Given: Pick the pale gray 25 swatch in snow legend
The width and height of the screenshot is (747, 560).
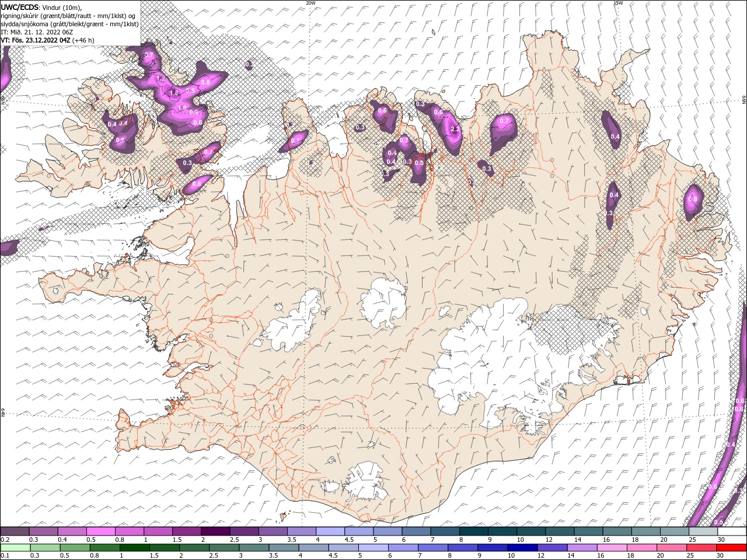Looking at the screenshot, I should coord(703,531).
